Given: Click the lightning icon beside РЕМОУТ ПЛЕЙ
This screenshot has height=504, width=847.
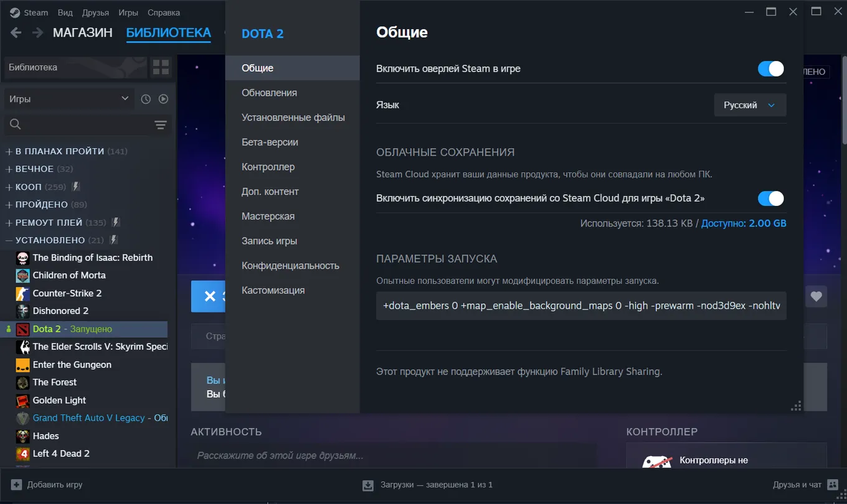Looking at the screenshot, I should [116, 222].
